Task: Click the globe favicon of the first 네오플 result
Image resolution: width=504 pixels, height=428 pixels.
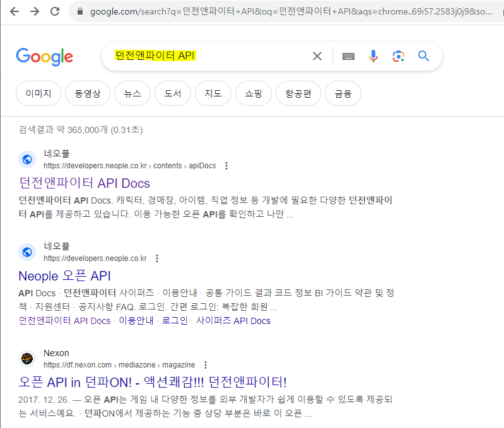Action: pos(27,159)
